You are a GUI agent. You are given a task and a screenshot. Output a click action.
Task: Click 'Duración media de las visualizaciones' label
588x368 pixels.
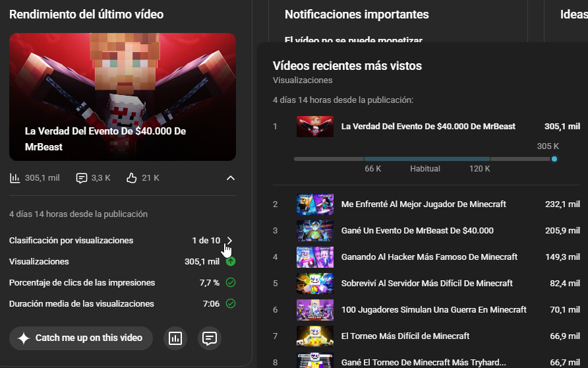point(82,303)
